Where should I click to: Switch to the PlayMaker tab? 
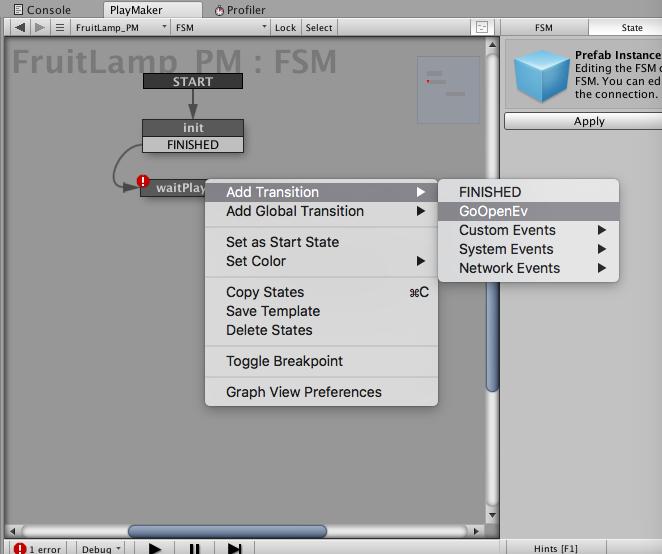click(153, 10)
